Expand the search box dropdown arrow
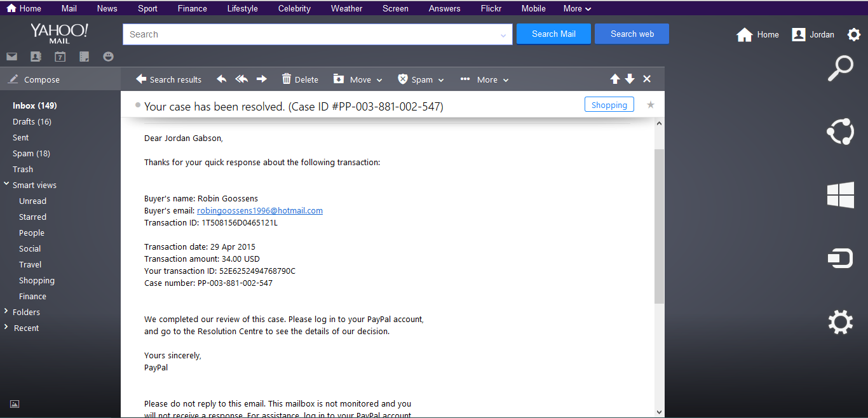The height and width of the screenshot is (418, 868). point(503,36)
